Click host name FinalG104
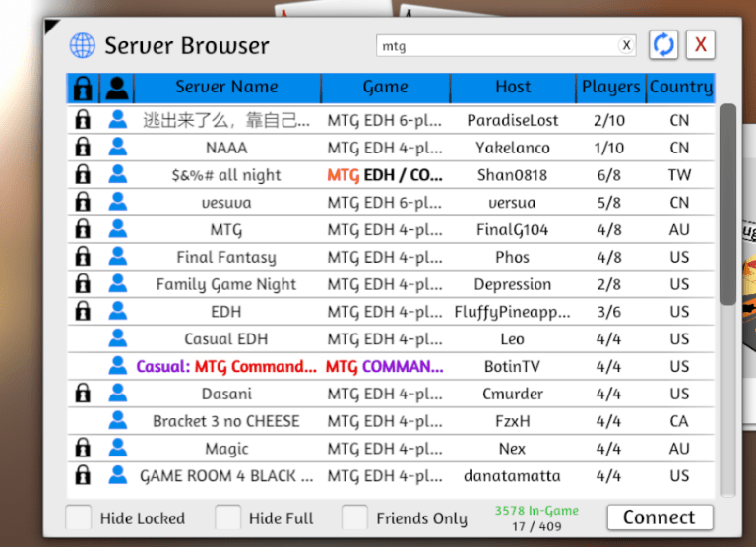The image size is (756, 547). pyautogui.click(x=513, y=230)
